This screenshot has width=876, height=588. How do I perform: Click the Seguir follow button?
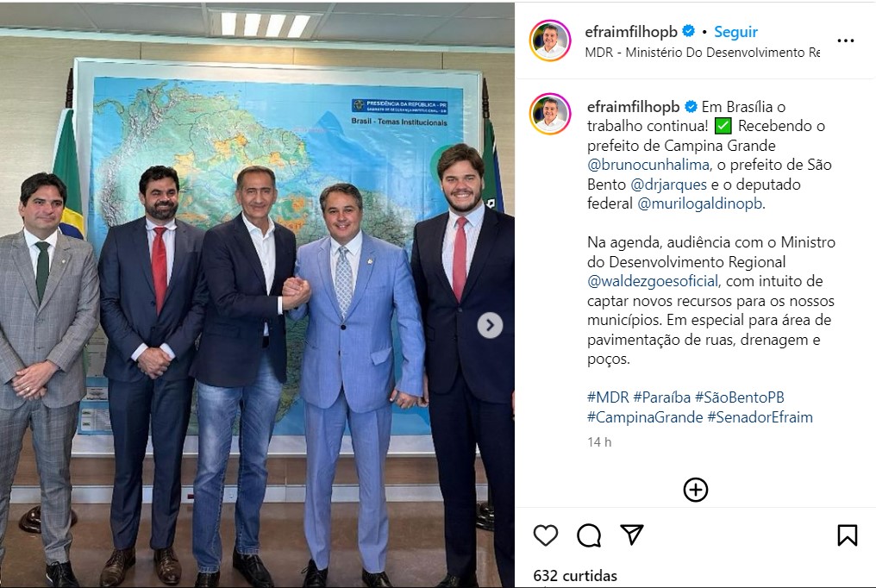click(735, 32)
